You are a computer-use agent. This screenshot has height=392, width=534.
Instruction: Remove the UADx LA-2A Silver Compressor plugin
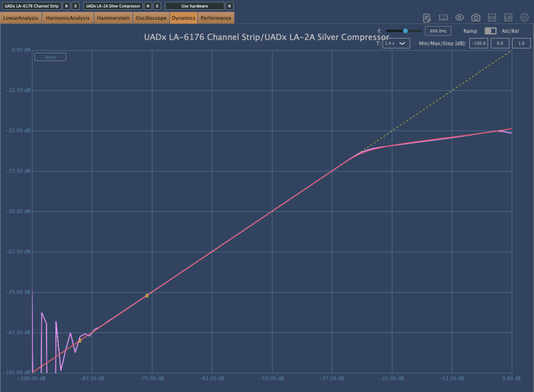pyautogui.click(x=157, y=6)
